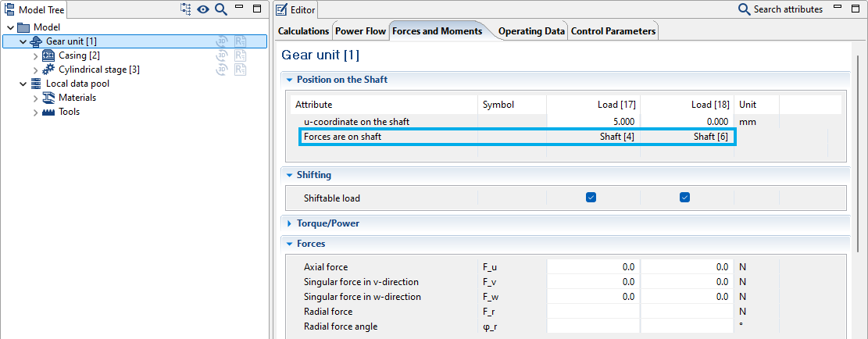Switch to the Operating Data tab
The image size is (868, 339).
click(531, 31)
